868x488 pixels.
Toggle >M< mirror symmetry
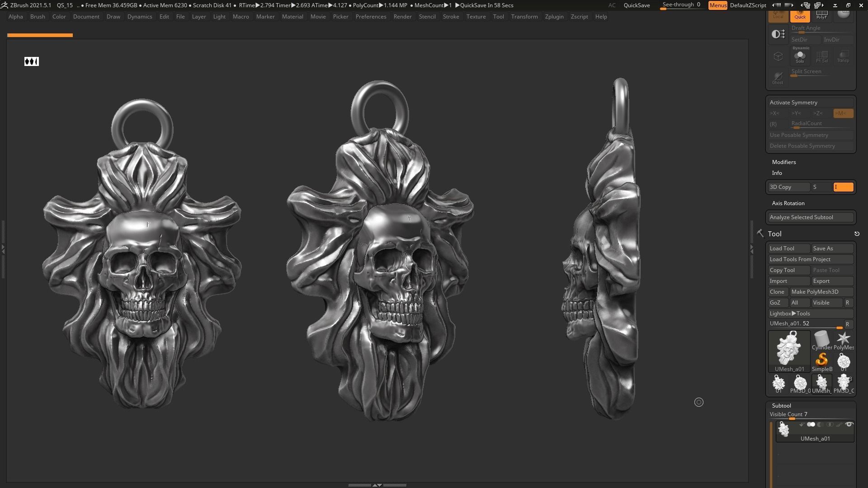pyautogui.click(x=843, y=113)
